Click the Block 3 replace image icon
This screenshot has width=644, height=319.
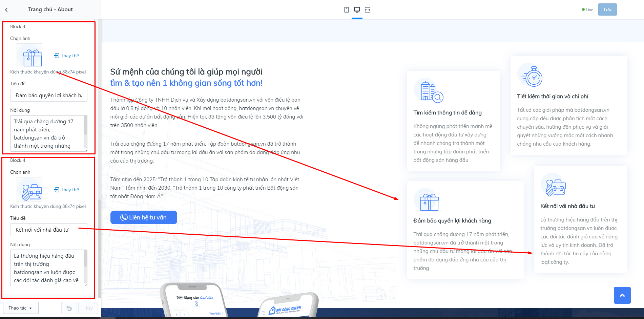[57, 56]
